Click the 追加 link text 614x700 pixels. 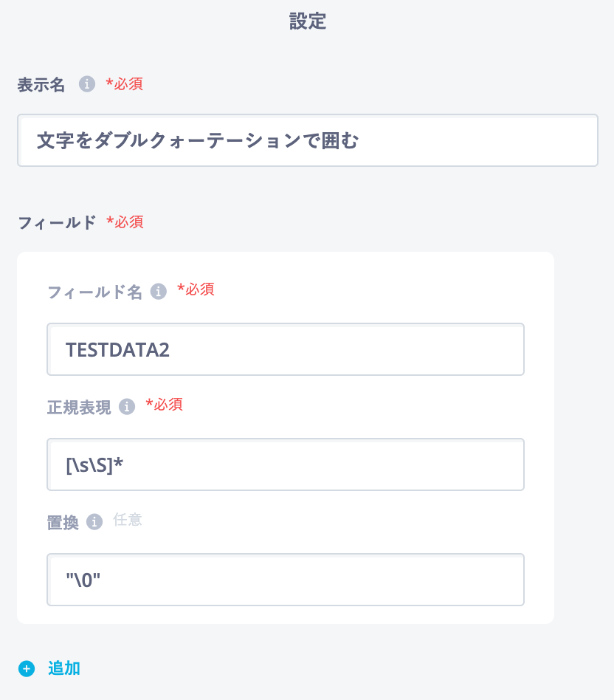[64, 669]
